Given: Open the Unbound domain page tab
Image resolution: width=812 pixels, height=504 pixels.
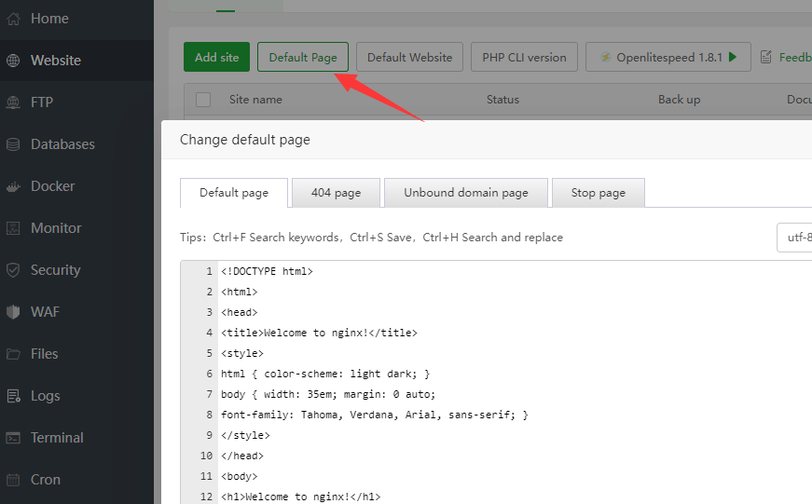Looking at the screenshot, I should tap(465, 193).
